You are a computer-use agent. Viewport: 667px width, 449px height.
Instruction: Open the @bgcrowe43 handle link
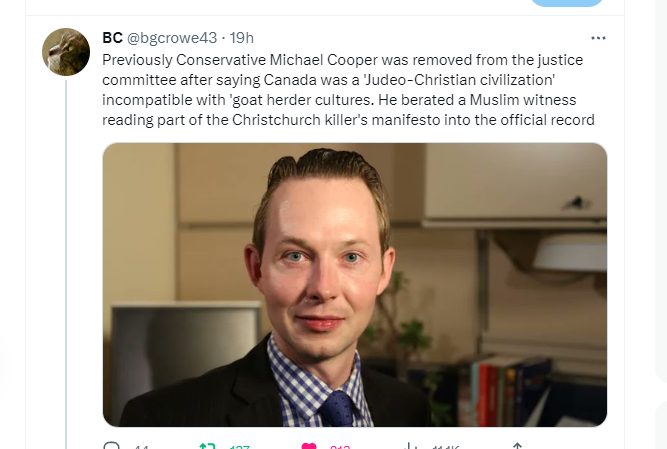pyautogui.click(x=172, y=38)
